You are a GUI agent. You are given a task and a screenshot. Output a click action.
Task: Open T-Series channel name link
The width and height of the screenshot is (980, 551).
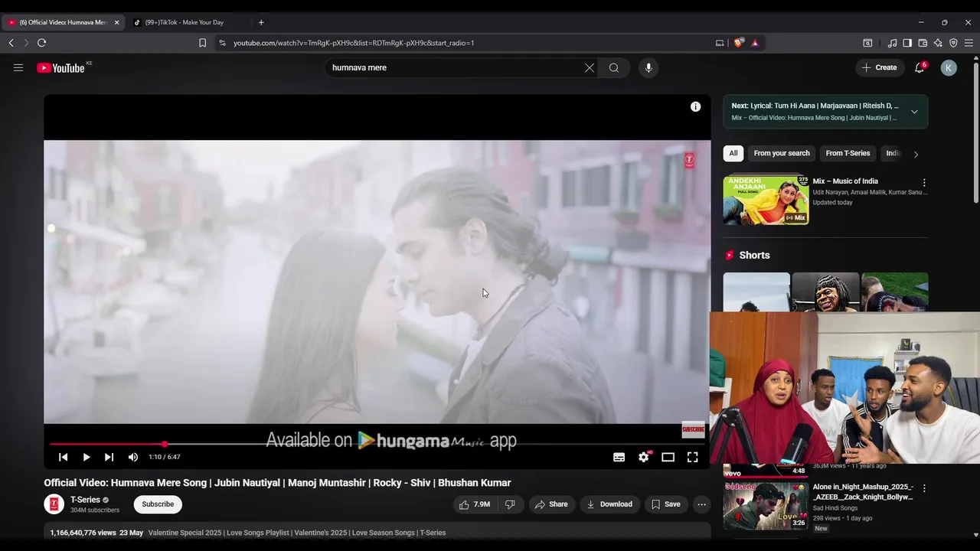(x=85, y=500)
